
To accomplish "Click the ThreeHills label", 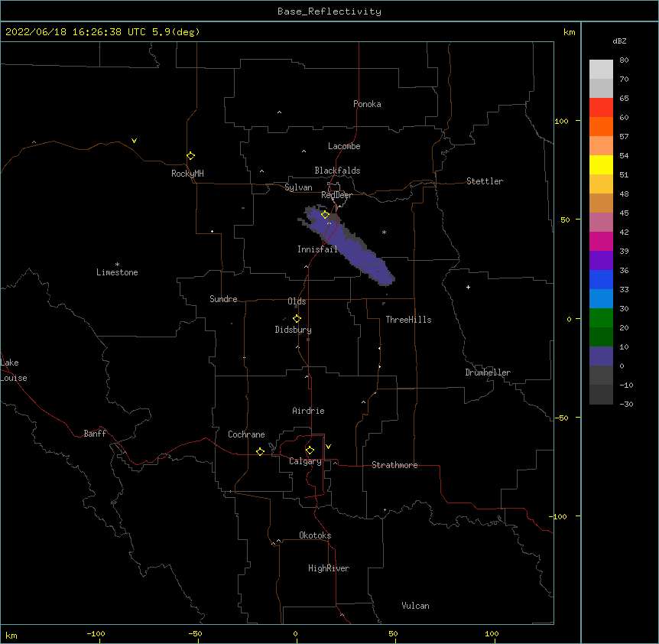I will (x=408, y=320).
